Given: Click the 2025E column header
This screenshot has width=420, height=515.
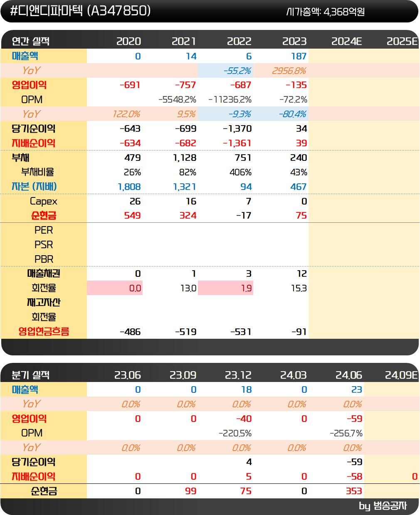Looking at the screenshot, I should (402, 41).
